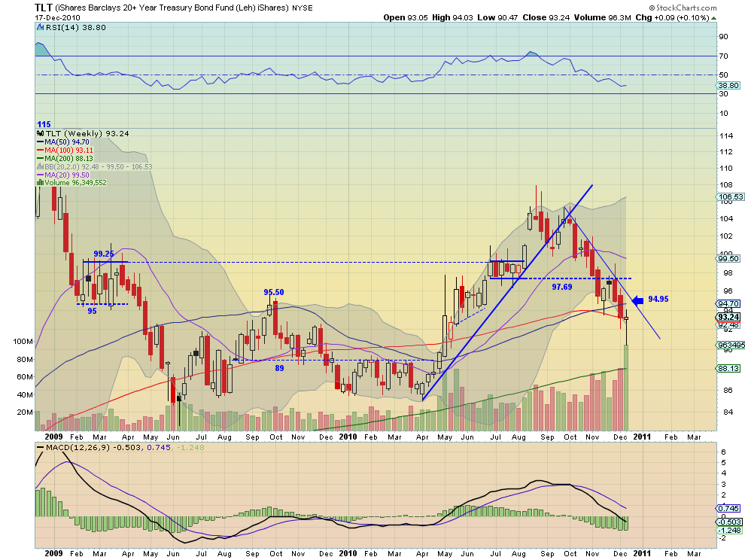745x560 pixels.
Task: Click the blue 115 annotation
Action: point(44,124)
